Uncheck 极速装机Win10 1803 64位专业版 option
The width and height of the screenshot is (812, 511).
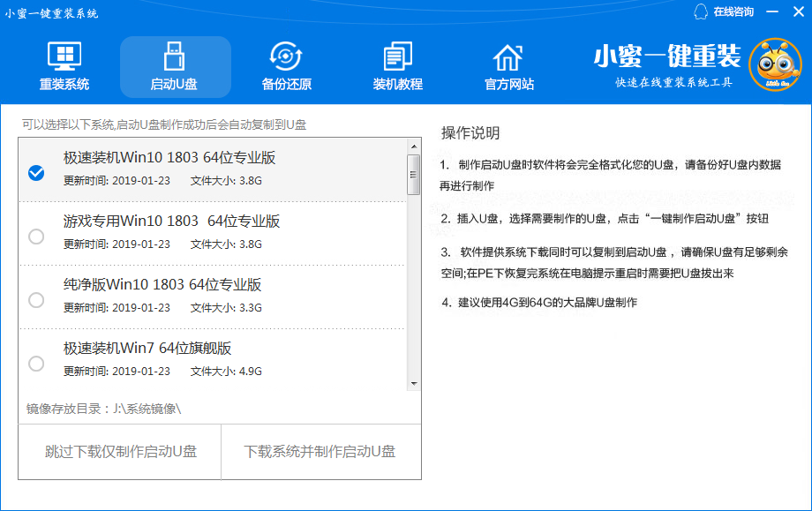(x=36, y=172)
